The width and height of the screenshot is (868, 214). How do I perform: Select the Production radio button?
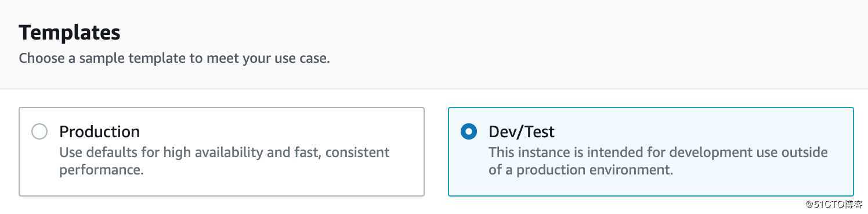click(x=39, y=132)
